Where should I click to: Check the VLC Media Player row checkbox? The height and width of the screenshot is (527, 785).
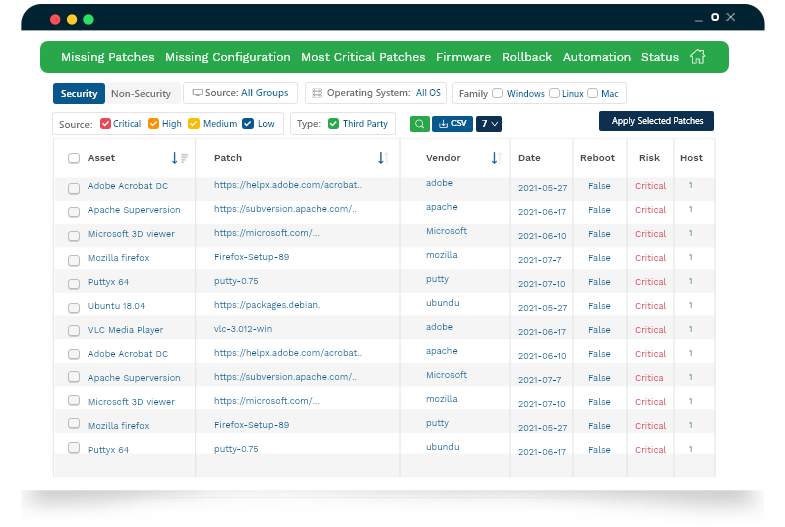click(74, 330)
